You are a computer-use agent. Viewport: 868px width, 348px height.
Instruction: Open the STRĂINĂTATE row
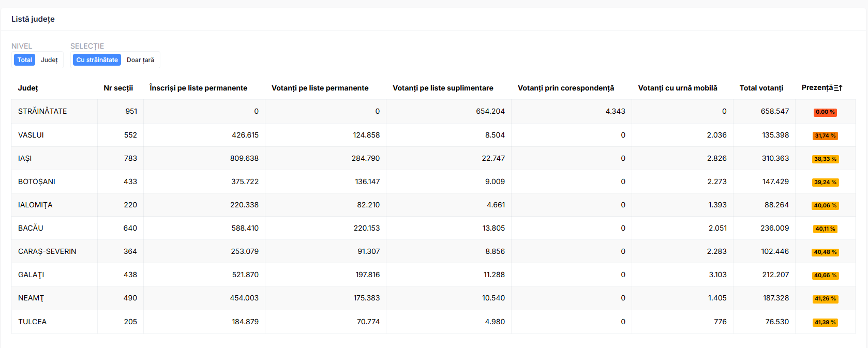[433, 111]
